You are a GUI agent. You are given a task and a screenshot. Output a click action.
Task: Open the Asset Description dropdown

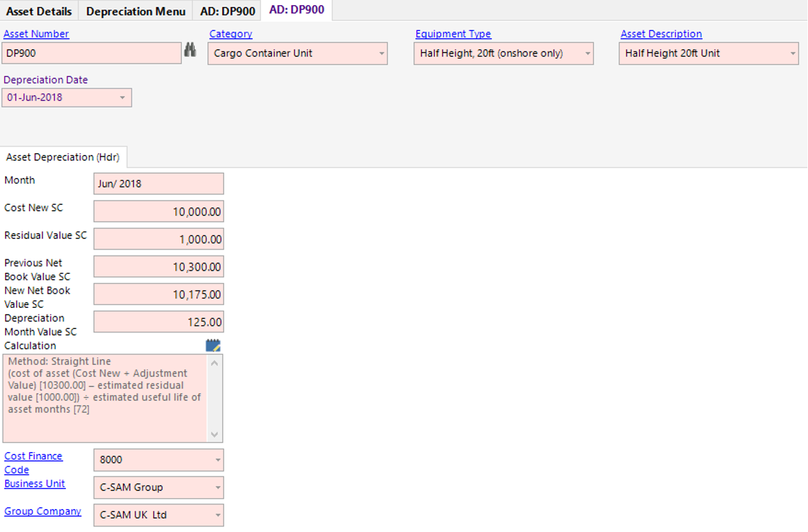tap(793, 54)
